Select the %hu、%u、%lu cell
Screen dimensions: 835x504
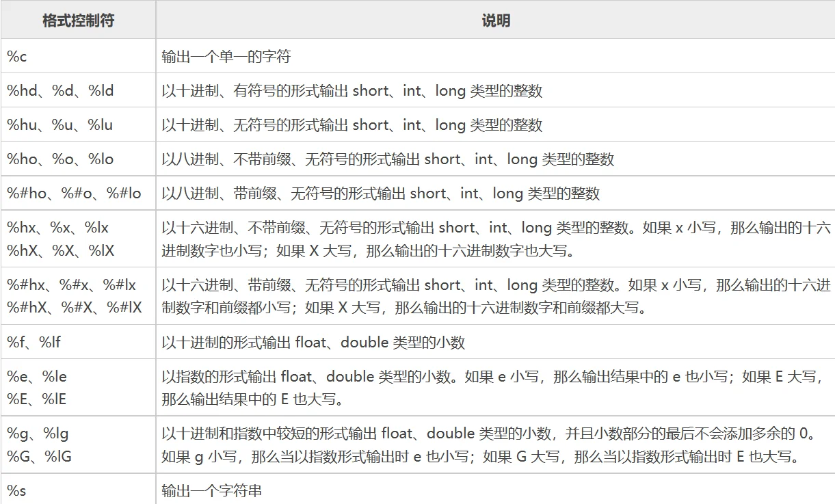tap(60, 124)
